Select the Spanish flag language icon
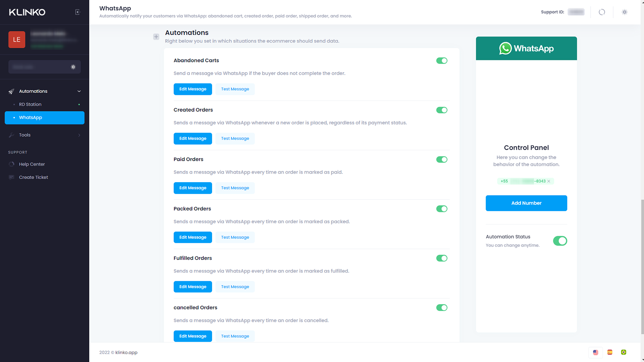644x362 pixels. coord(610,352)
